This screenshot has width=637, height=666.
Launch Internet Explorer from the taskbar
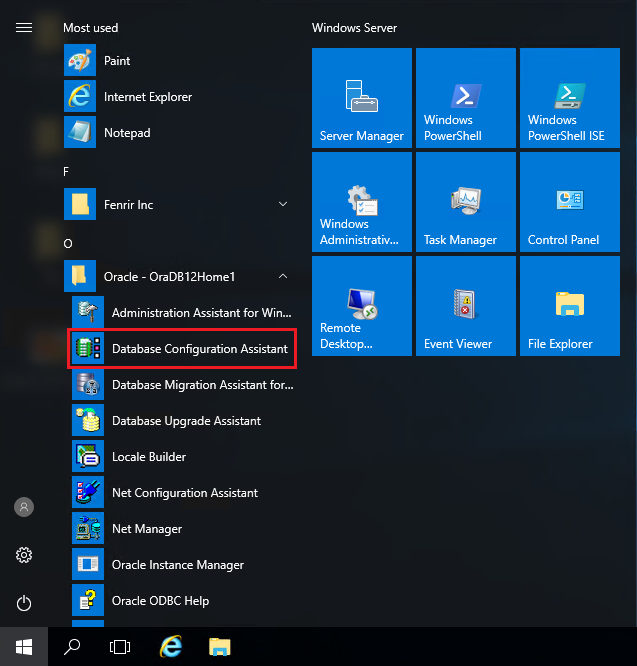171,646
